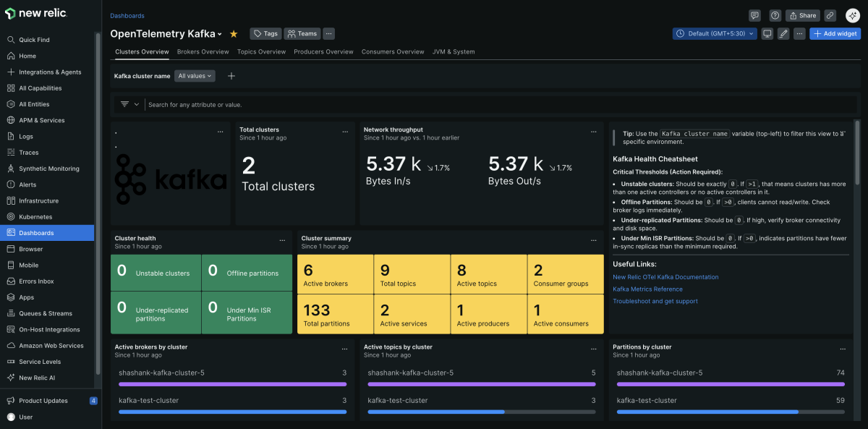Click the pencil edit dashboard icon
This screenshot has width=868, height=429.
(x=783, y=34)
